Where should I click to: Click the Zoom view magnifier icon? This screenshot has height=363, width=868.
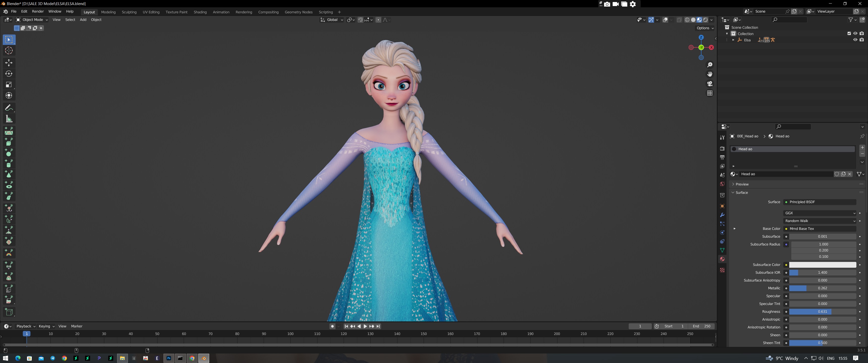pyautogui.click(x=710, y=65)
